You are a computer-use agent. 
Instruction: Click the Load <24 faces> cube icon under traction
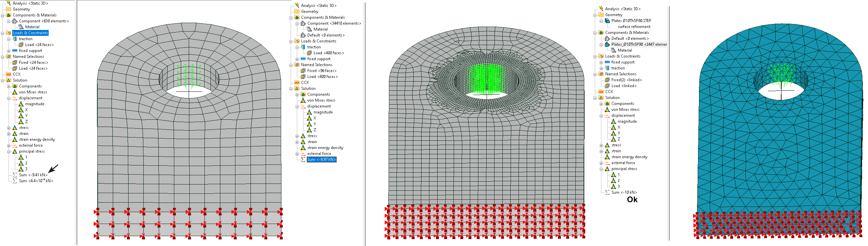[21, 45]
